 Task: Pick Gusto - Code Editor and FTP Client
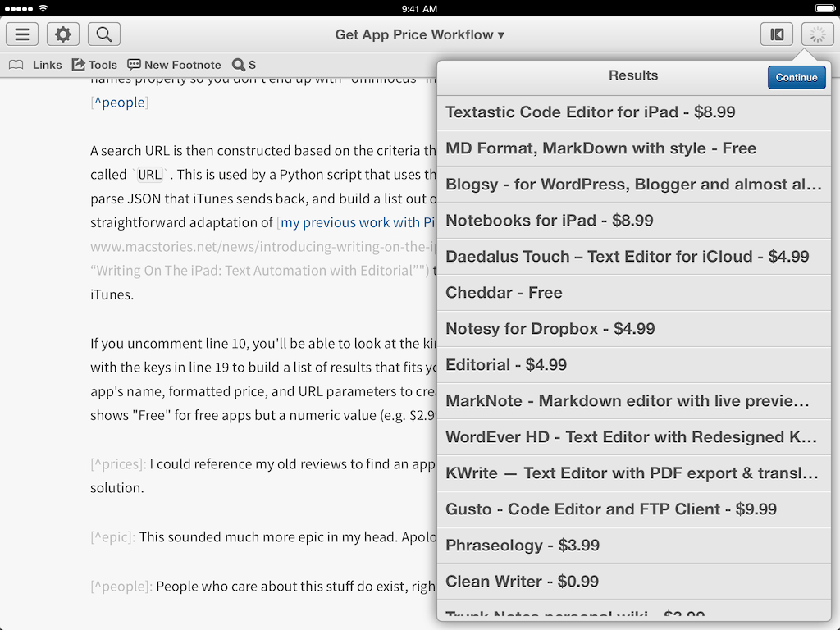(x=634, y=509)
